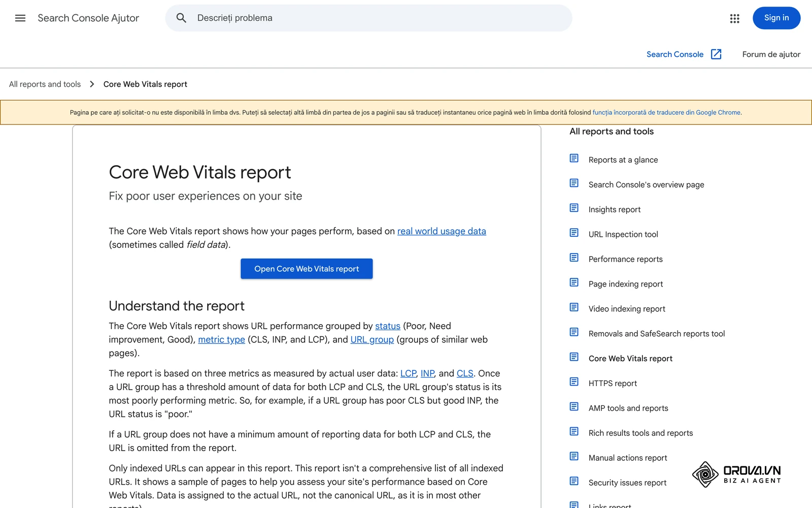Click the document icon beside URL Inspection tool
The width and height of the screenshot is (812, 508).
[x=574, y=233]
